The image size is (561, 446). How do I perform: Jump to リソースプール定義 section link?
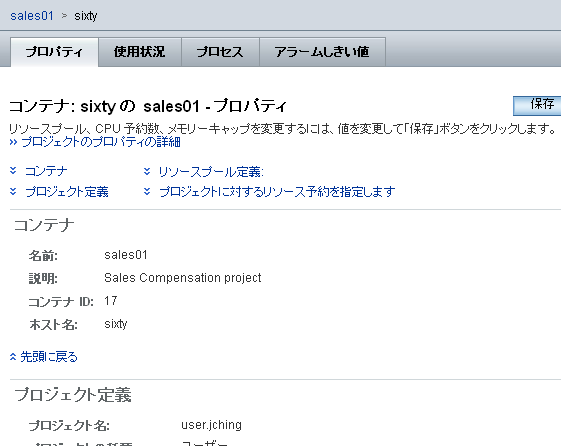click(x=211, y=172)
